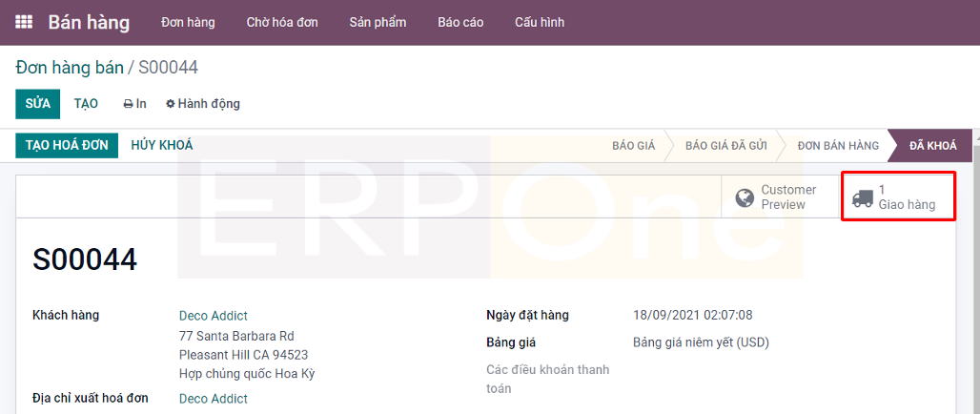The width and height of the screenshot is (980, 414).
Task: Click the Bảng giá field label
Action: coord(511,342)
